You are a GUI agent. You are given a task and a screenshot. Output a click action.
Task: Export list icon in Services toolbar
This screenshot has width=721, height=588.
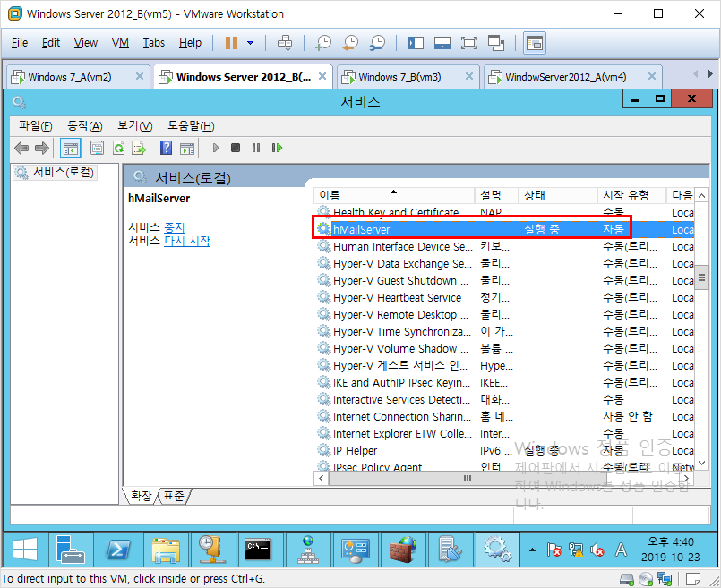tap(139, 148)
